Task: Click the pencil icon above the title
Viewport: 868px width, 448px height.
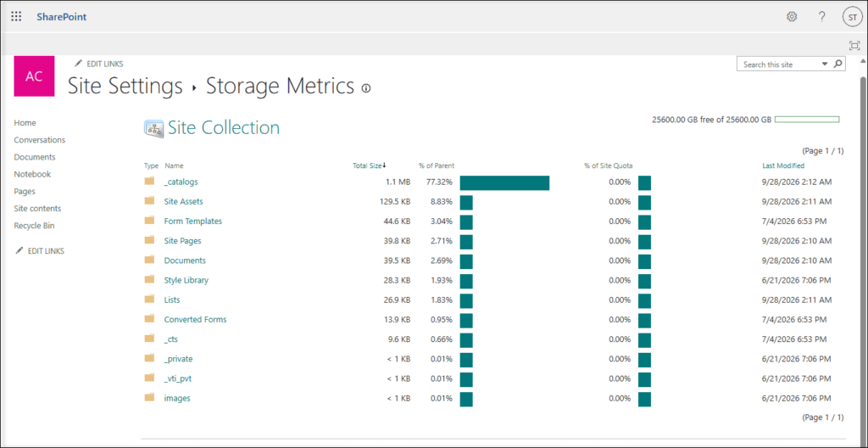Action: click(x=78, y=64)
